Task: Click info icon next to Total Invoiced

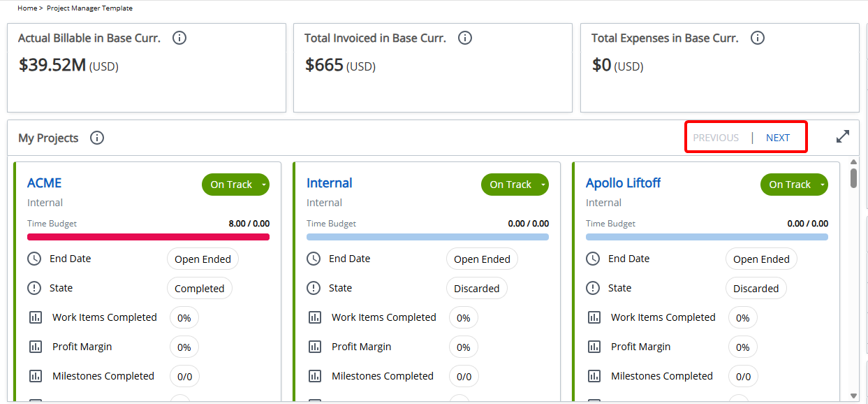Action: (x=465, y=38)
